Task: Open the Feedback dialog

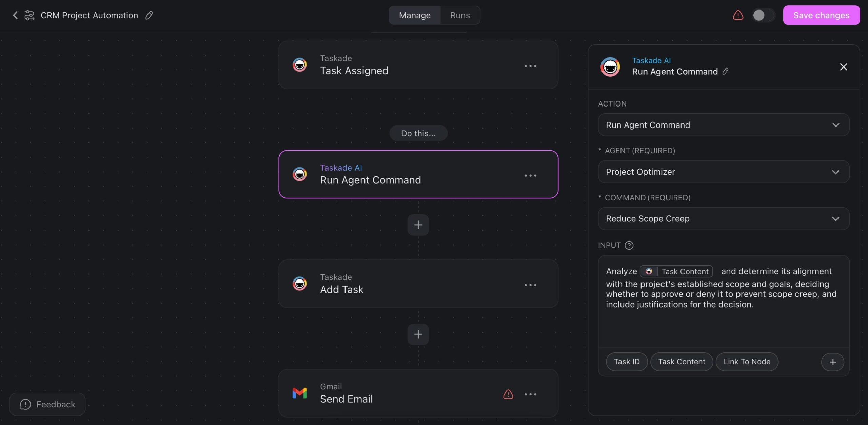Action: click(47, 404)
